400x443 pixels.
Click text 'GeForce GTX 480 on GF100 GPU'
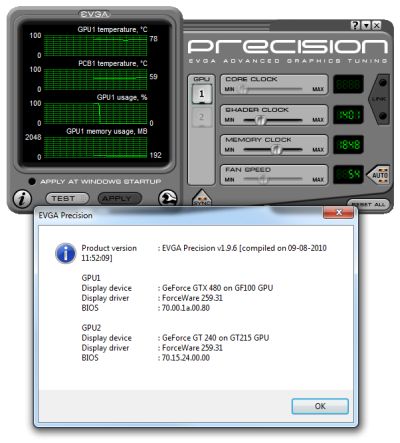click(217, 288)
